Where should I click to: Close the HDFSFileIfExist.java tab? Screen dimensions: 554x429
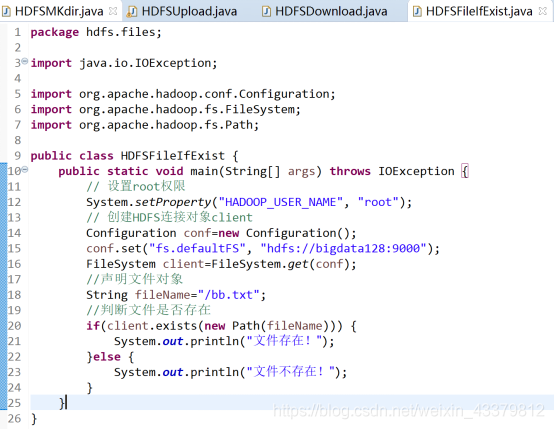tap(543, 11)
